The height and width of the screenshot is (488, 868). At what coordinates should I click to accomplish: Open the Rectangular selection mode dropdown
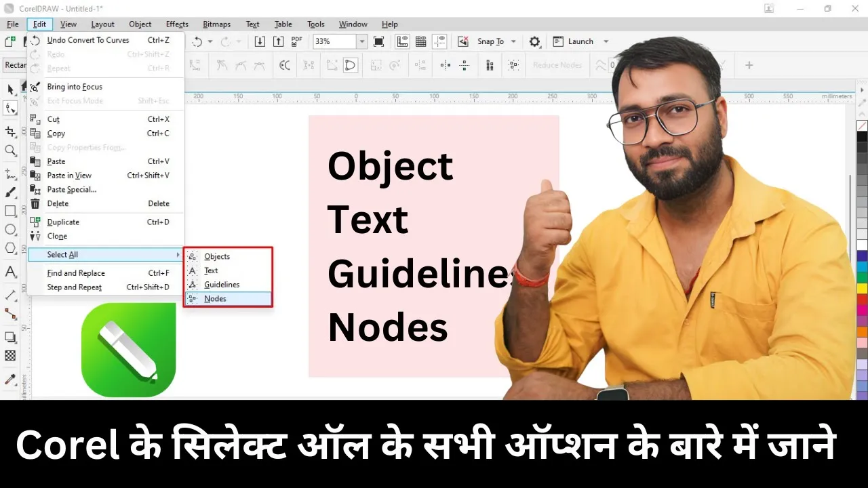[x=15, y=65]
